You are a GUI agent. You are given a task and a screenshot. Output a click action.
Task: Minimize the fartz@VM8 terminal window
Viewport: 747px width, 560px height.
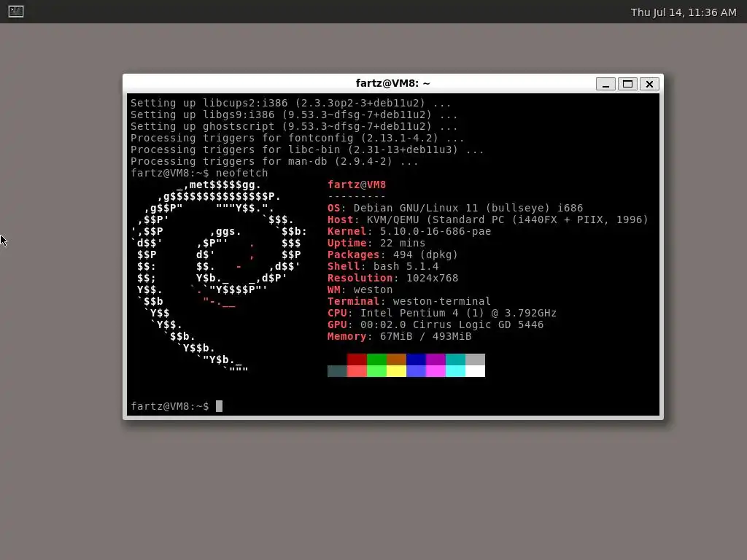coord(605,84)
